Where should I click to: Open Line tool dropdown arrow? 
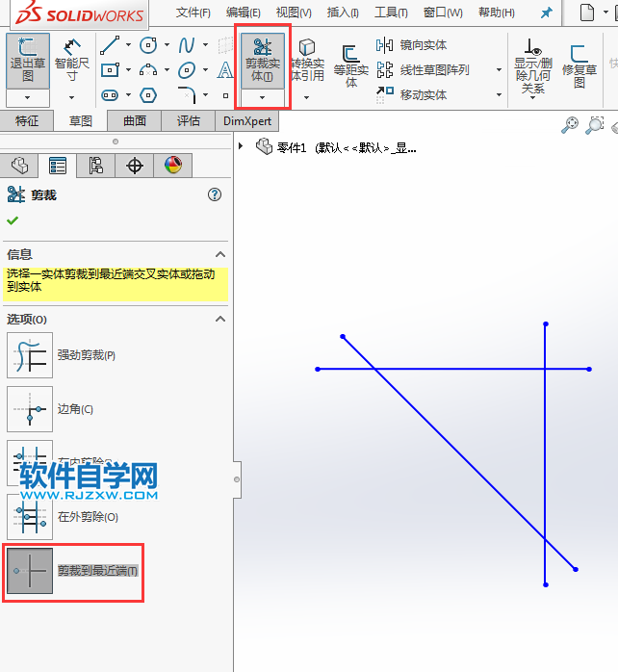click(128, 45)
